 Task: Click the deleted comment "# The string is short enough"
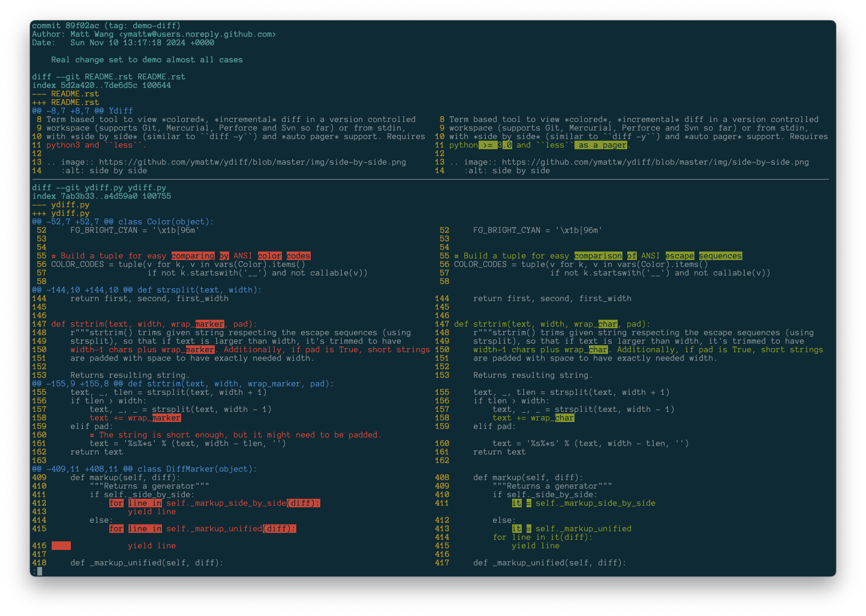click(236, 435)
